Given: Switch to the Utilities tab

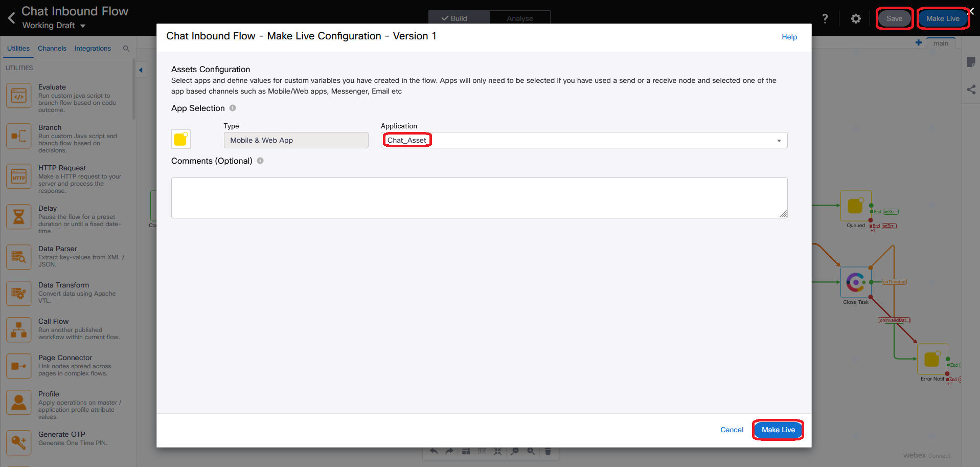Looking at the screenshot, I should coord(18,49).
